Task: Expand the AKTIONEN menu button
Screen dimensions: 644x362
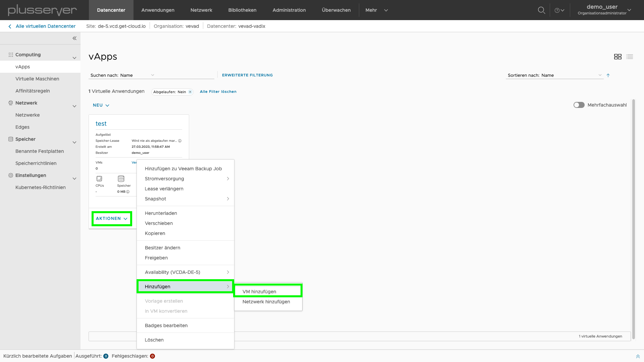Action: coord(111,218)
